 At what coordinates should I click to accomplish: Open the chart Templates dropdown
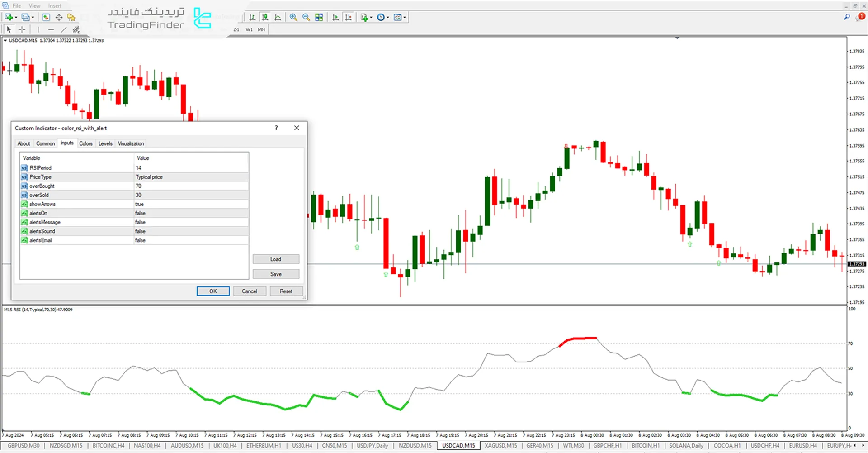coord(405,17)
